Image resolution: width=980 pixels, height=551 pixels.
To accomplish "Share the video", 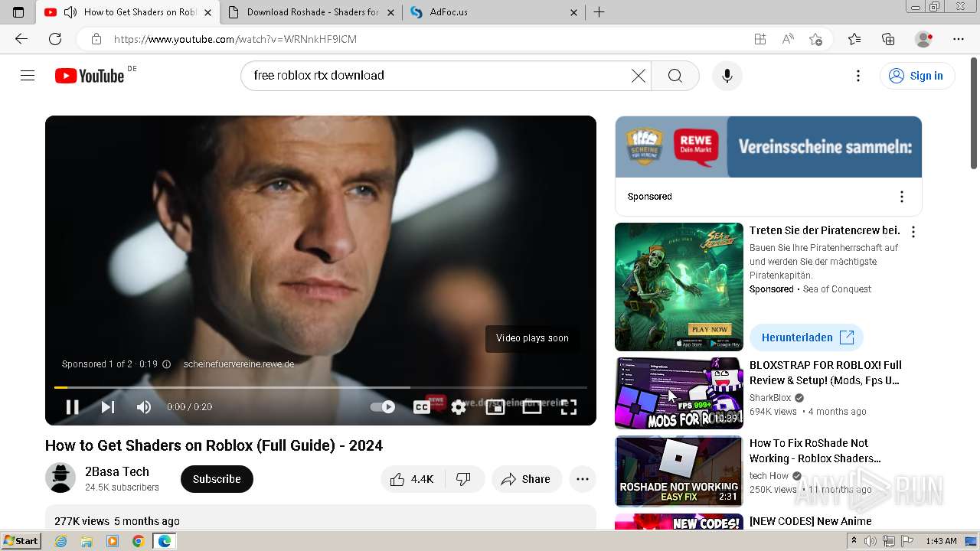I will click(x=526, y=479).
